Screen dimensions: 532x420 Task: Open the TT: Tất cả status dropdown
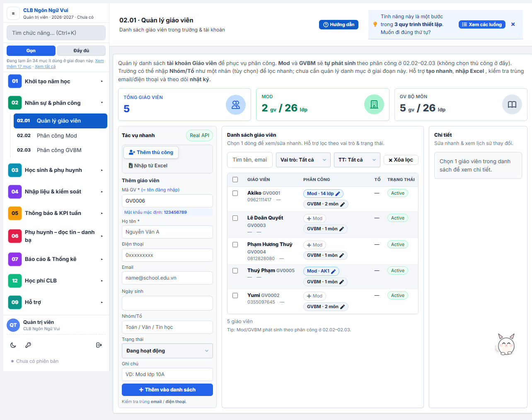pyautogui.click(x=357, y=160)
